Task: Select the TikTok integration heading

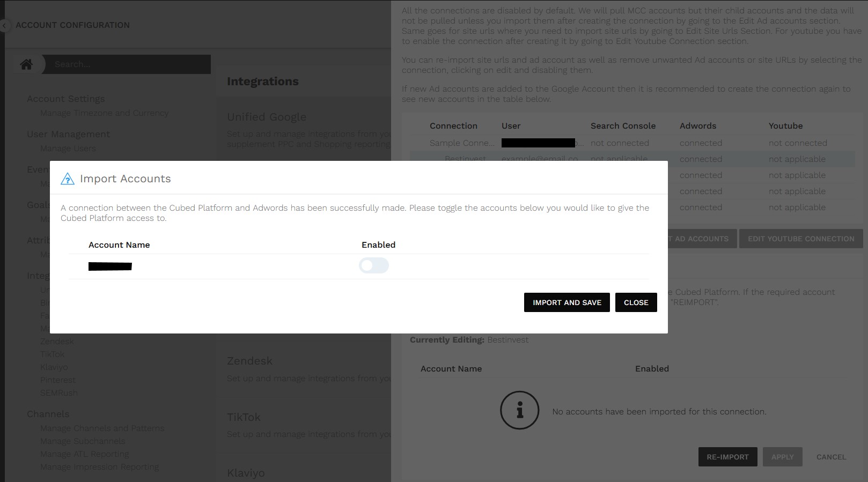Action: point(244,417)
